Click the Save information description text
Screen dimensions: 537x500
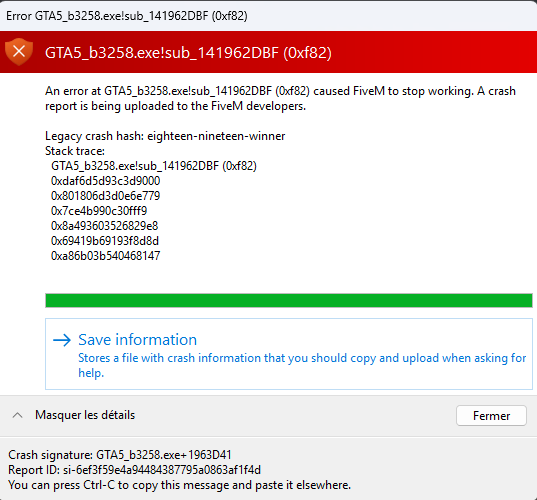point(302,365)
